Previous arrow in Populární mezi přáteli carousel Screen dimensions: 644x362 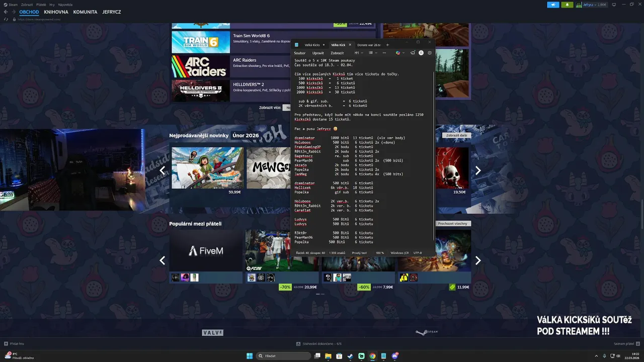162,260
